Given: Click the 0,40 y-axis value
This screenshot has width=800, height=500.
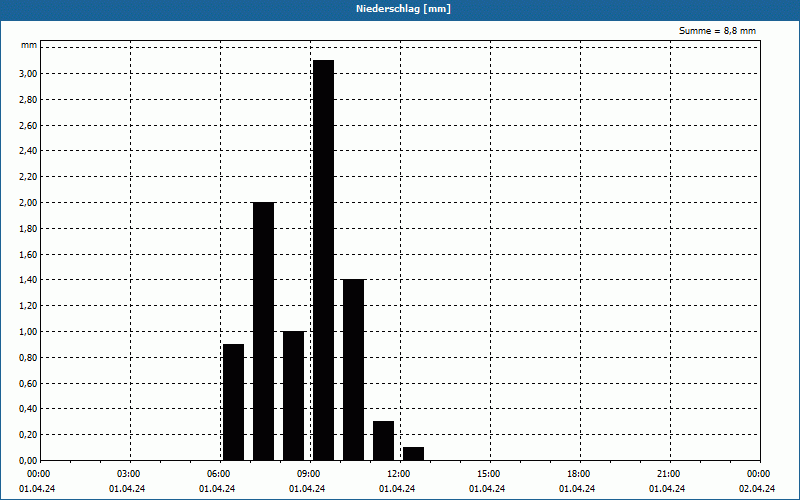Looking at the screenshot, I should tap(28, 409).
